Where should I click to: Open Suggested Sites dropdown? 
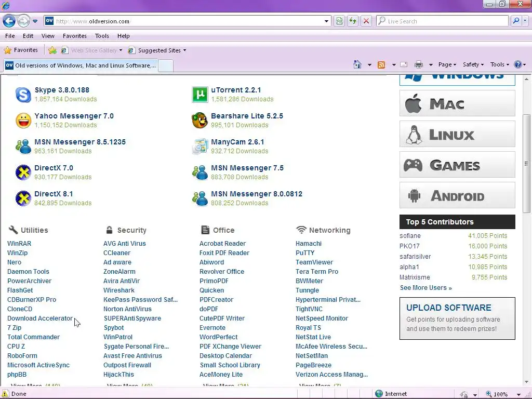point(157,50)
